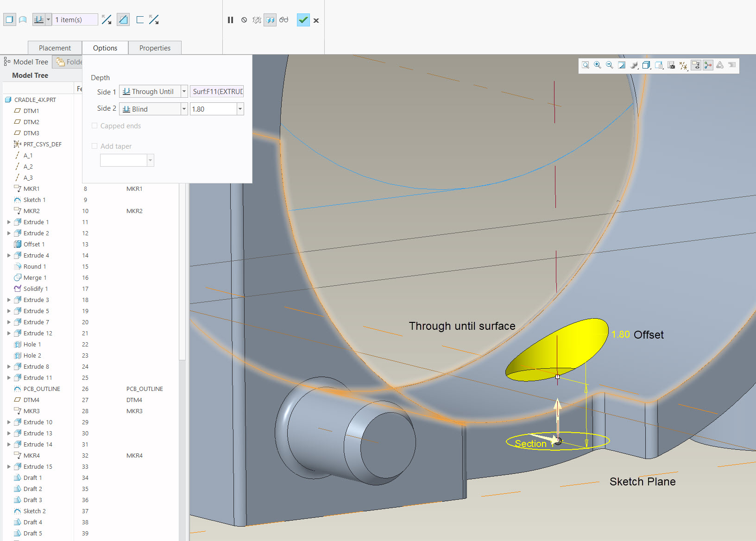The image size is (756, 541).
Task: Expand the Extrude 1 tree node
Action: 8,222
